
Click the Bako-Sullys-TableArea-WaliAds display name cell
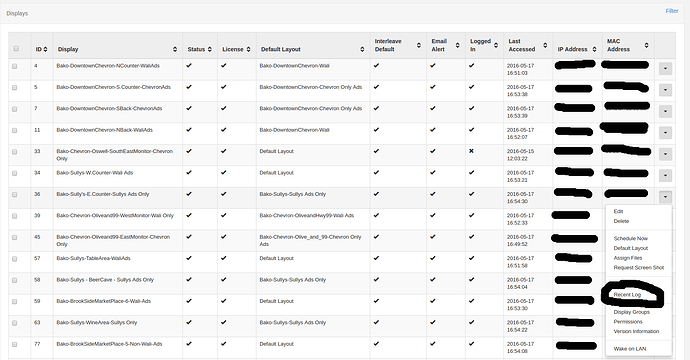coord(106,262)
